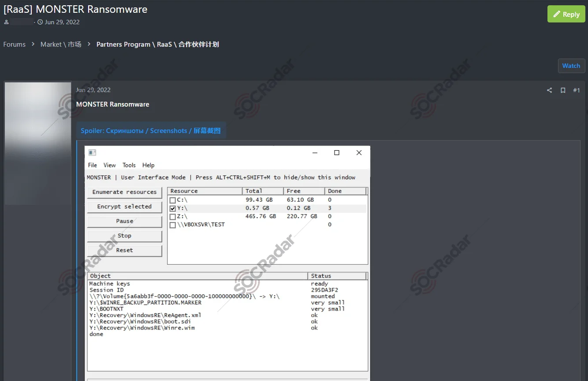Image resolution: width=588 pixels, height=381 pixels.
Task: Open the Help menu in MONSTER window
Action: [149, 165]
